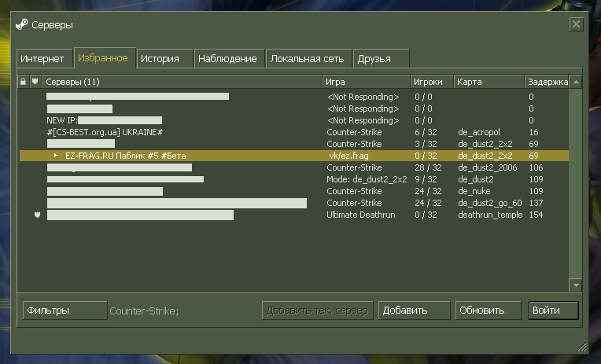
Task: Click the 3 / 32 players cell
Action: click(426, 144)
